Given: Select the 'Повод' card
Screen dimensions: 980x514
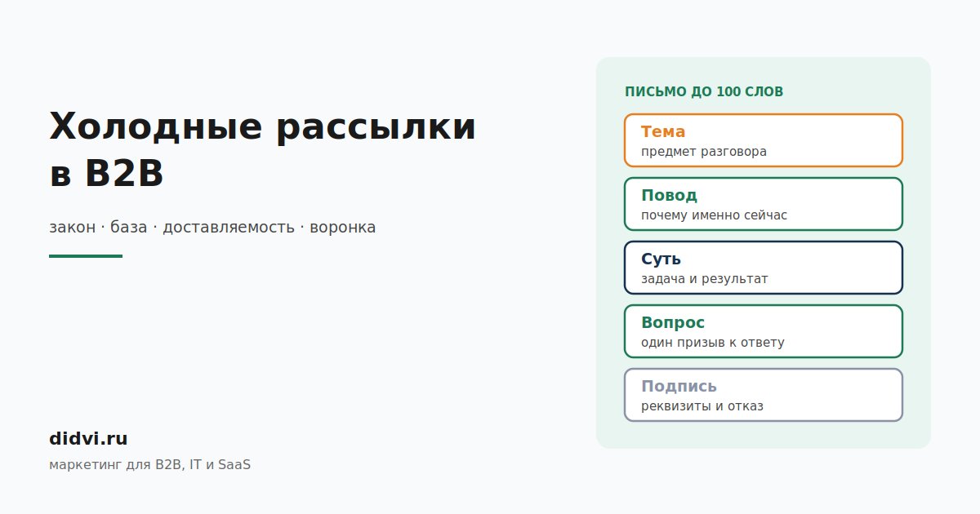Looking at the screenshot, I should [764, 204].
